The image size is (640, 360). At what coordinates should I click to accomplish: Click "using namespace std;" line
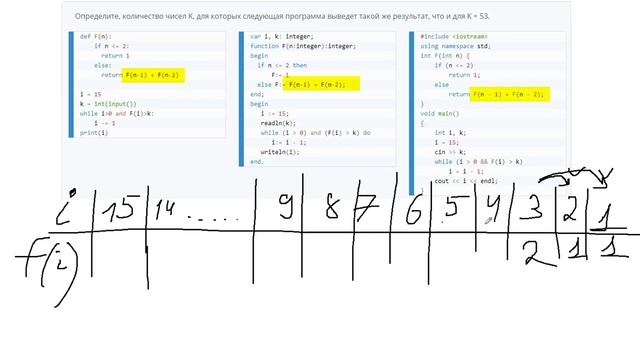456,46
